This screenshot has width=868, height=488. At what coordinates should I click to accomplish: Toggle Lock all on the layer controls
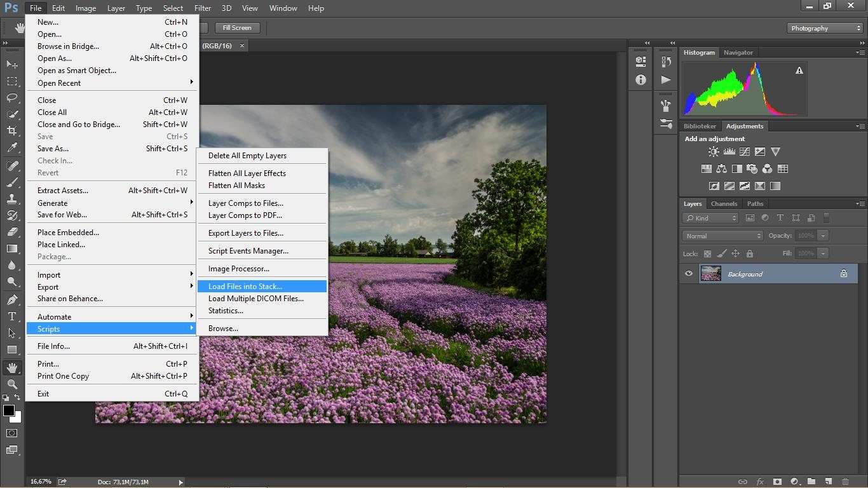point(750,253)
